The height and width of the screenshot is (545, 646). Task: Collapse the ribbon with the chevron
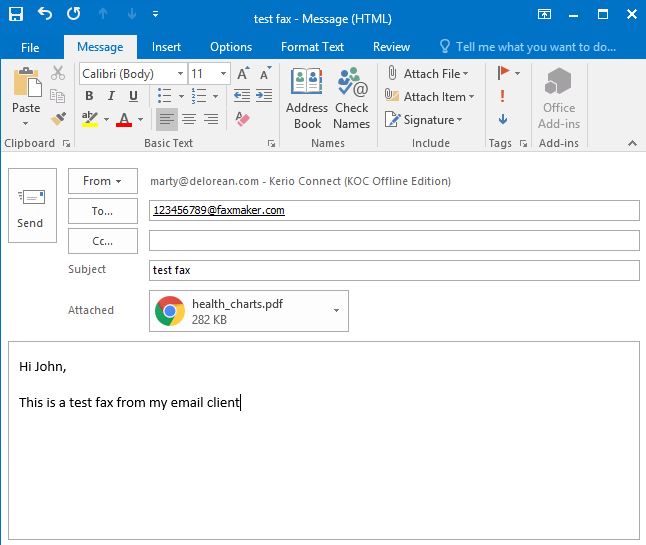[632, 143]
